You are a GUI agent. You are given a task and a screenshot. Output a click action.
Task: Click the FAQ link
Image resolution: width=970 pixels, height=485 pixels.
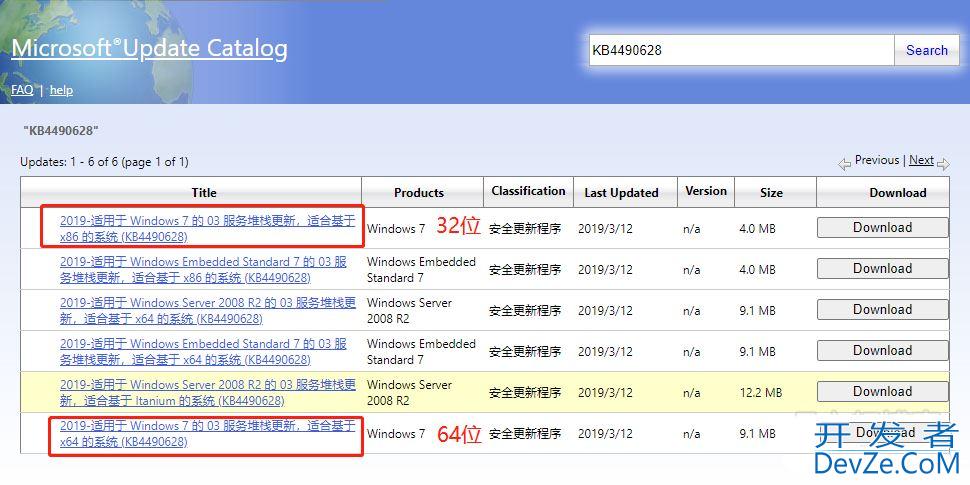(22, 90)
